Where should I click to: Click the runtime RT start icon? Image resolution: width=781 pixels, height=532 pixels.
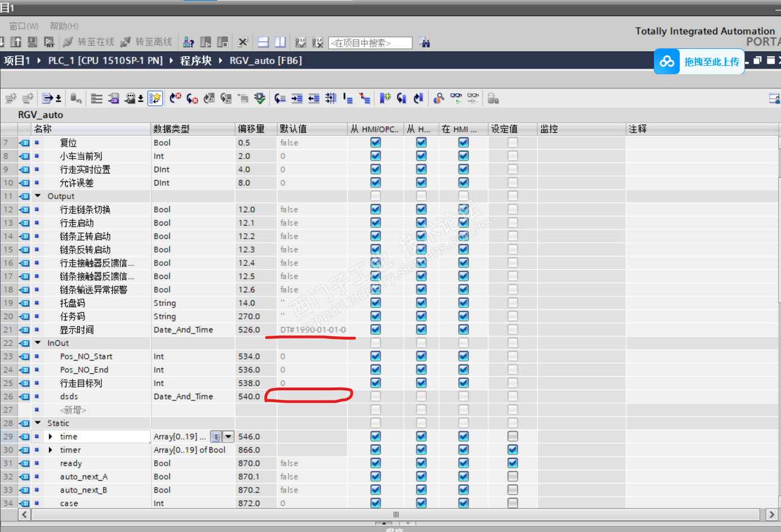[x=50, y=42]
